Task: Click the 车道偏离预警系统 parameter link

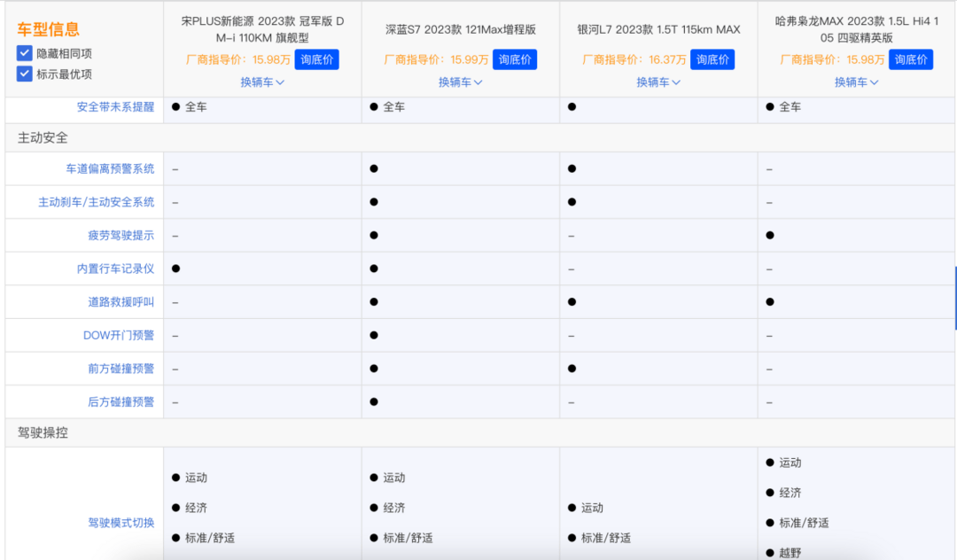Action: tap(110, 169)
